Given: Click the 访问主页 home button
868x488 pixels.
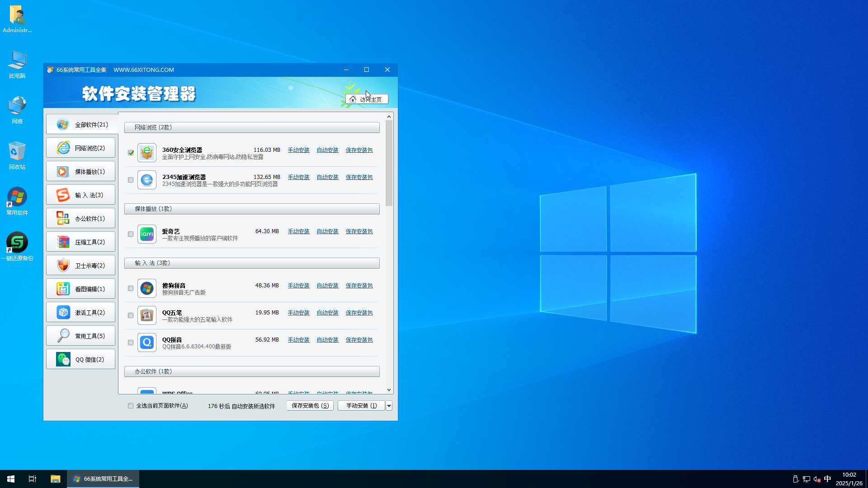Looking at the screenshot, I should click(367, 99).
